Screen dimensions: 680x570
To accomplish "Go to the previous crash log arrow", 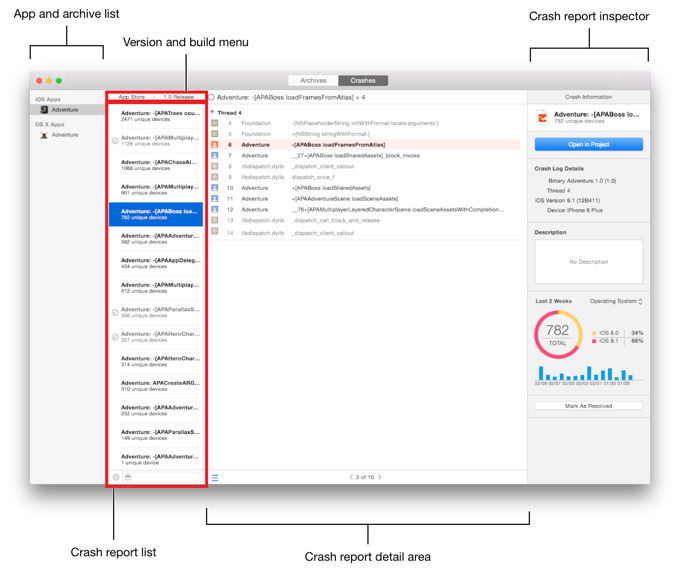I will 351,477.
